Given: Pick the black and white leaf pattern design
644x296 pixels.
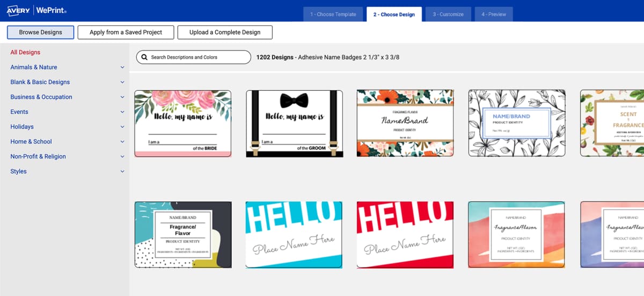Looking at the screenshot, I should click(x=516, y=123).
